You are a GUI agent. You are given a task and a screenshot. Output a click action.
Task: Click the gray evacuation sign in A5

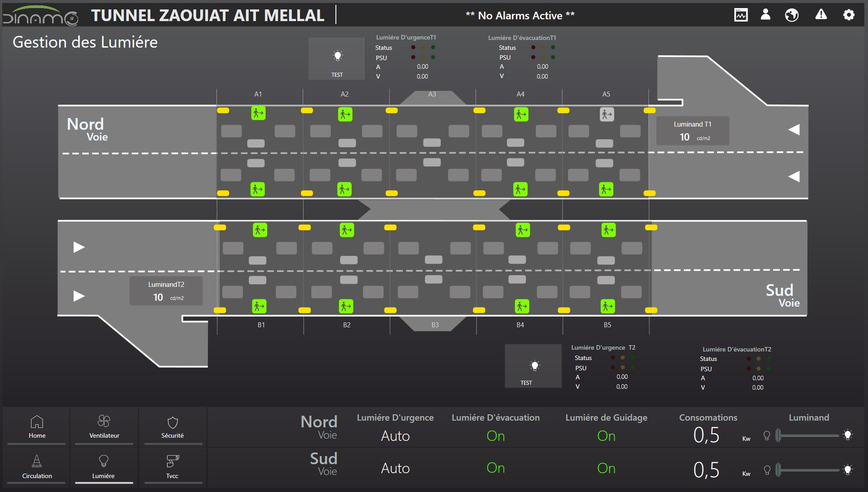click(607, 114)
